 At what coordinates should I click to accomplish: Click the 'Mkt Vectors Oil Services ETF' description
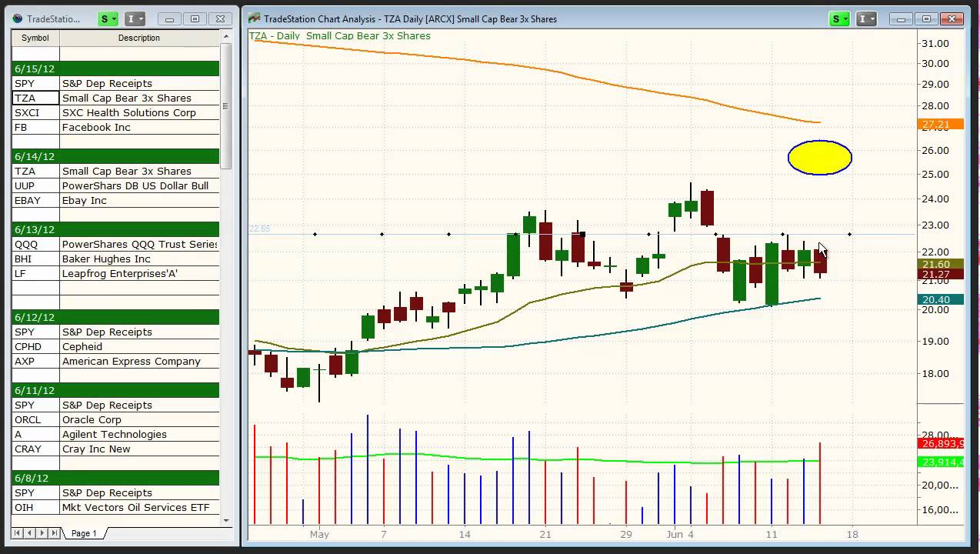(x=135, y=507)
